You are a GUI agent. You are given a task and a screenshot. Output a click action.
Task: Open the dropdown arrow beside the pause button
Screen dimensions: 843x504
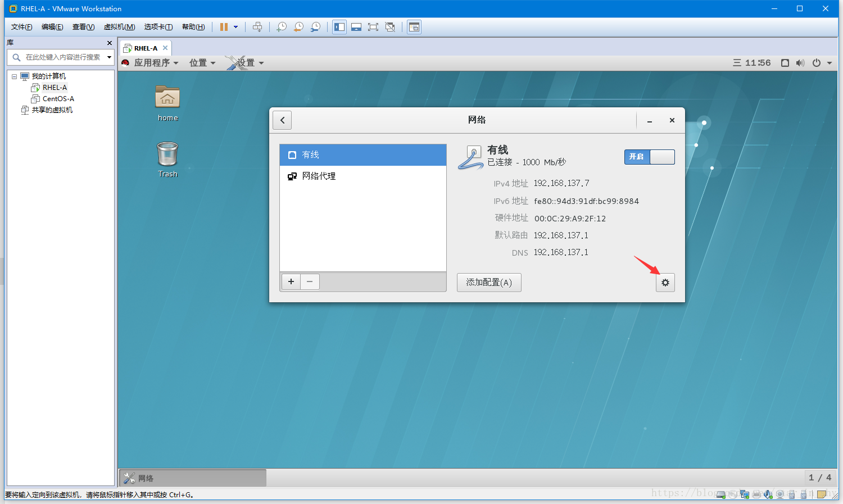click(235, 27)
